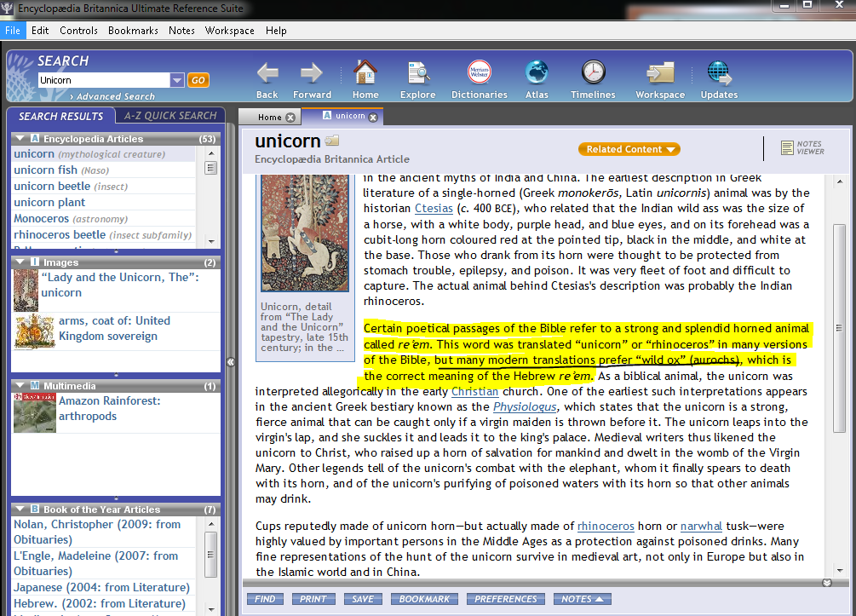This screenshot has width=856, height=616.
Task: Click the PRINT button
Action: 313,599
